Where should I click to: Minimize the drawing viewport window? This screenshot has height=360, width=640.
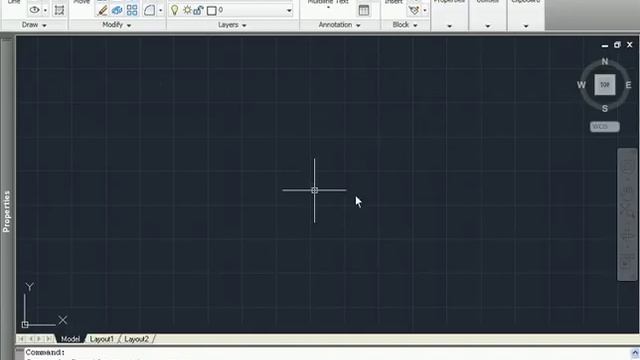[604, 46]
